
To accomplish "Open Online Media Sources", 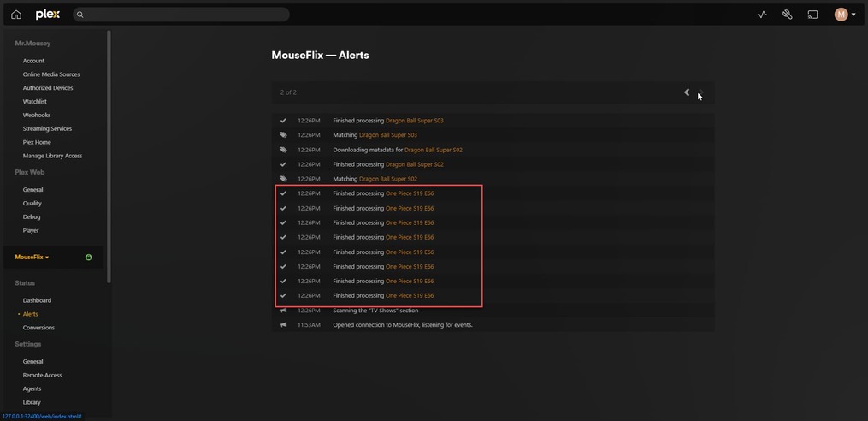I will (x=51, y=74).
